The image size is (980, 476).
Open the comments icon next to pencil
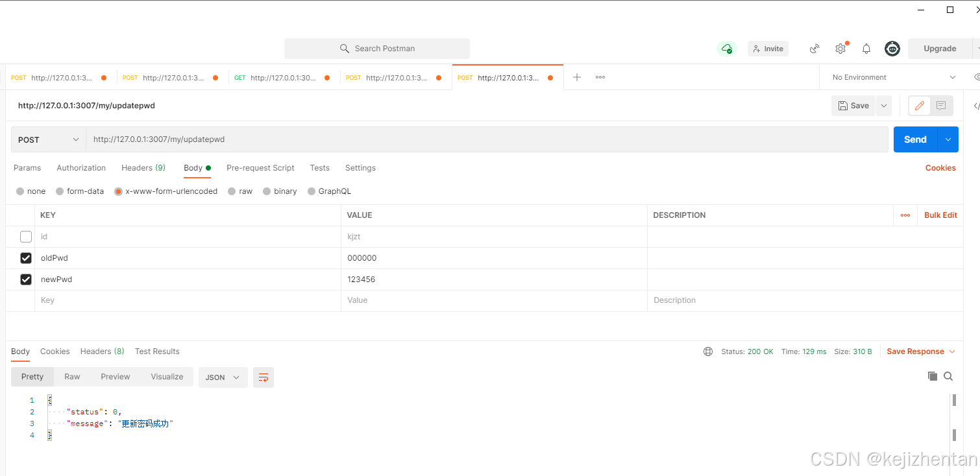(x=941, y=106)
